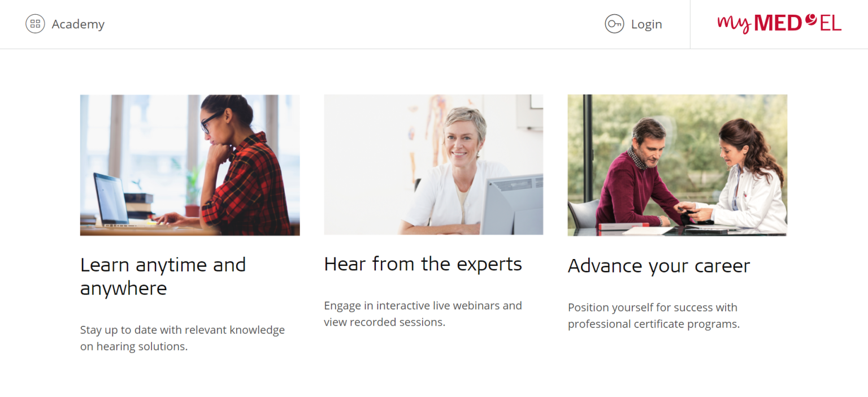This screenshot has width=868, height=397.
Task: Click the career consultation photo
Action: [677, 165]
